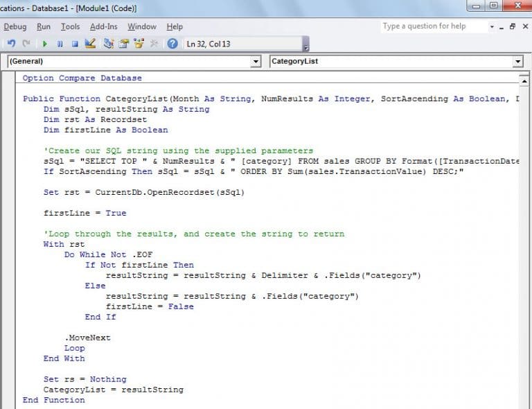
Task: Expand the (General) object dropdown
Action: click(255, 62)
